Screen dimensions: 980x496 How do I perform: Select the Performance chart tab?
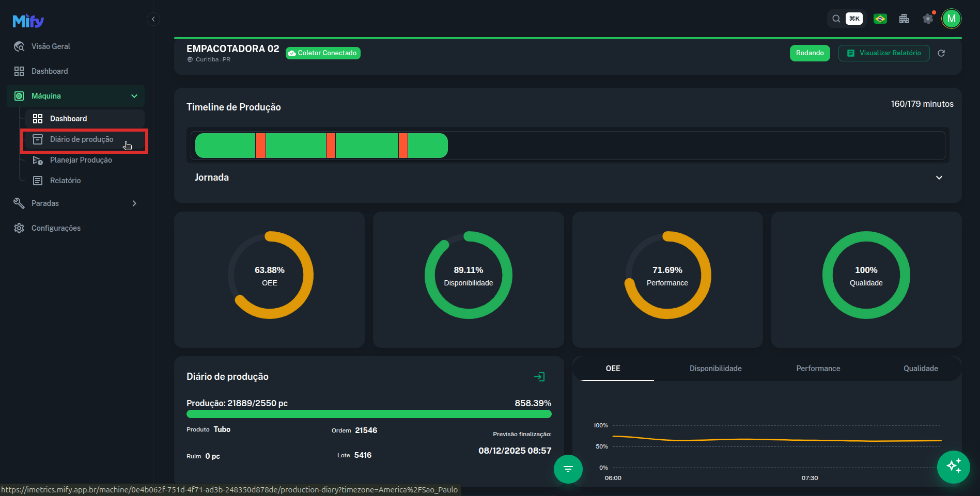[x=818, y=369]
